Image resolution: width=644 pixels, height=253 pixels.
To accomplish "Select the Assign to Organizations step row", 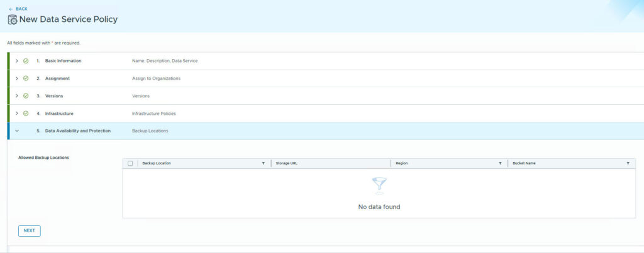I will tap(156, 78).
